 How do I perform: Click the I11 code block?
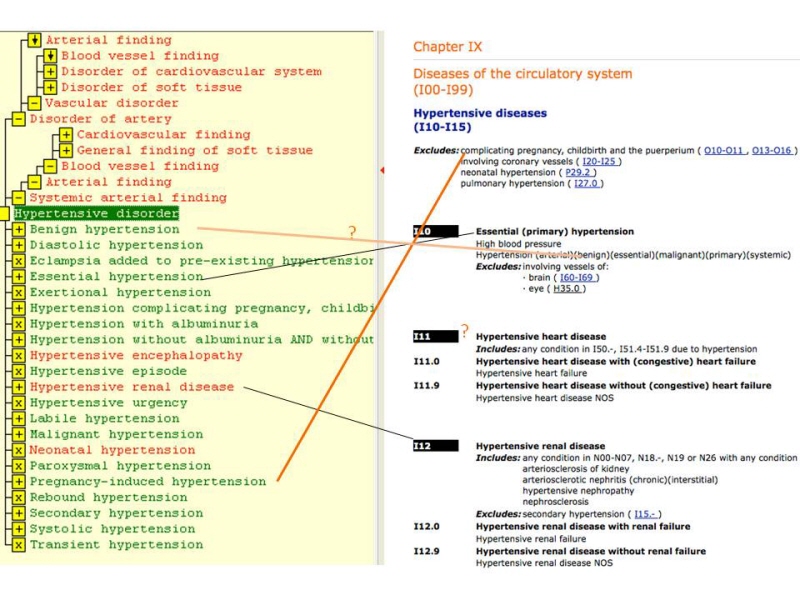point(436,337)
